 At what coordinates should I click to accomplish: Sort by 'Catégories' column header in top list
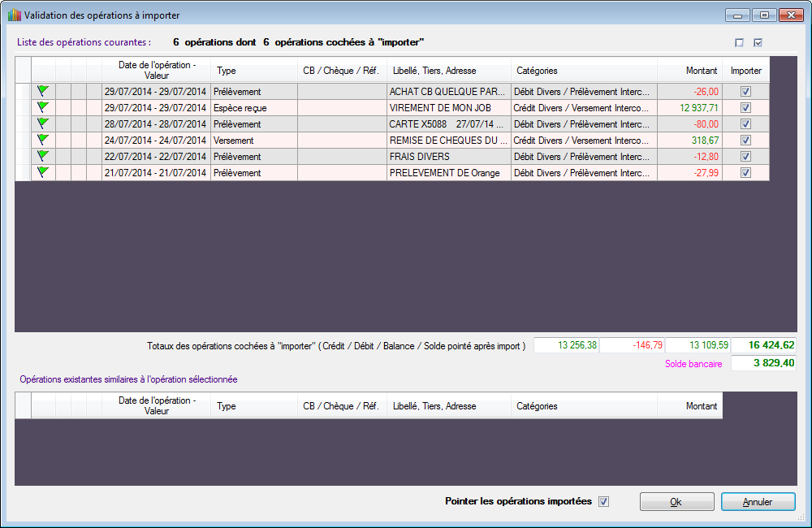tap(584, 71)
